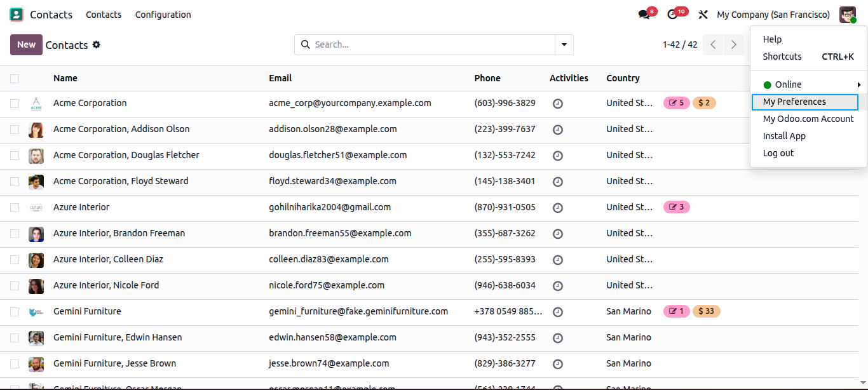Image resolution: width=868 pixels, height=390 pixels.
Task: Click Acme Corporation company logo
Action: (x=36, y=104)
